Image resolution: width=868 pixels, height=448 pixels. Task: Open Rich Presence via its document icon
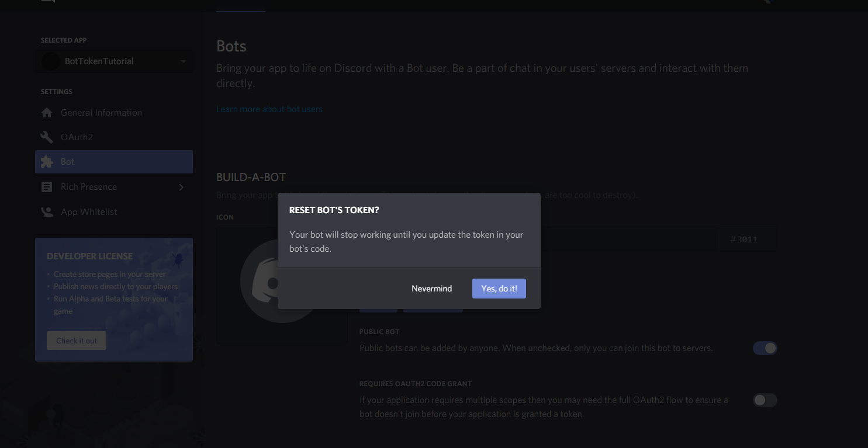pos(47,186)
